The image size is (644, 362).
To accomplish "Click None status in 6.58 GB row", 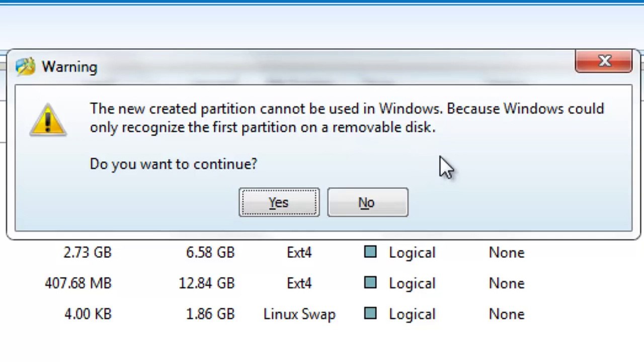I will [x=507, y=252].
